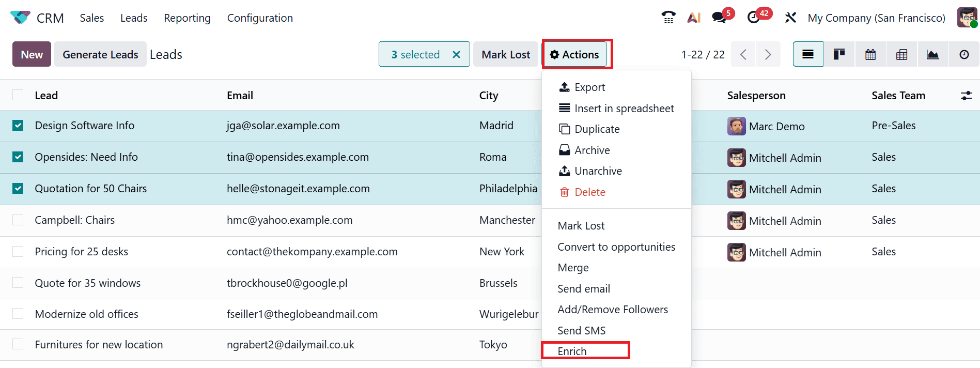Open optional columns adjust icon
This screenshot has height=368, width=980.
coord(966,96)
